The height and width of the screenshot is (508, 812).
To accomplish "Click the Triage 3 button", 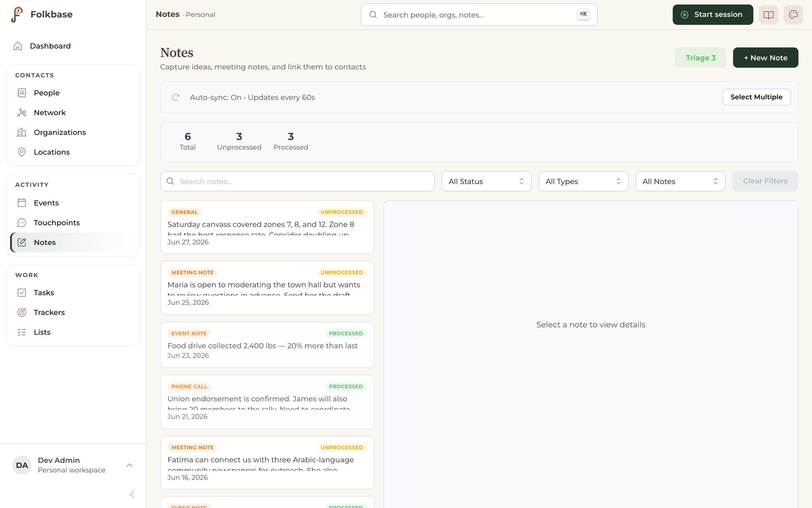I will click(700, 58).
